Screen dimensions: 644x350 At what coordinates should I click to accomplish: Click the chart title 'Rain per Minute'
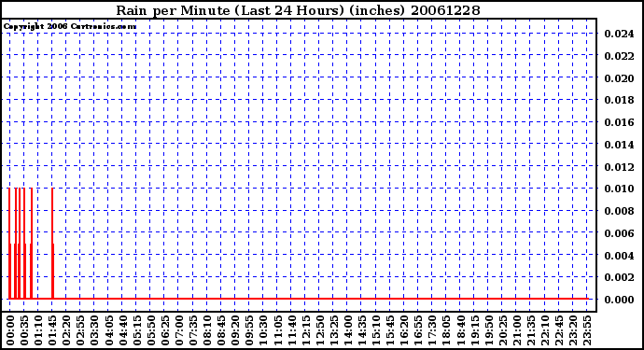tap(173, 10)
